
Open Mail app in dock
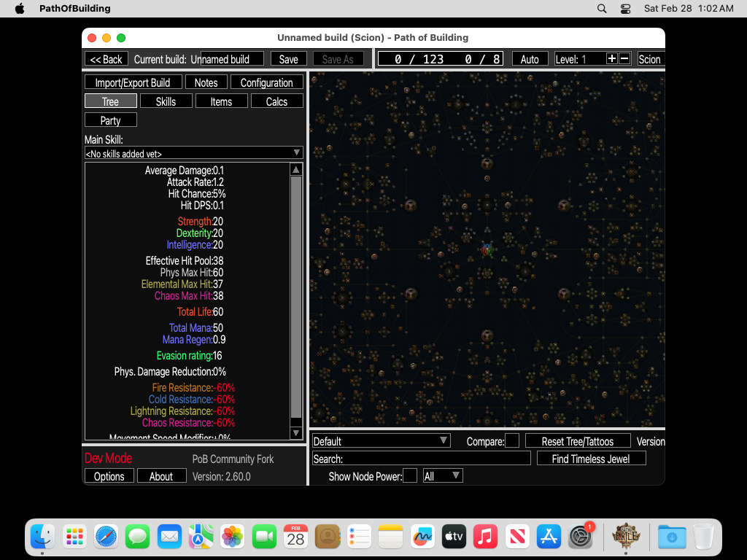click(x=169, y=537)
